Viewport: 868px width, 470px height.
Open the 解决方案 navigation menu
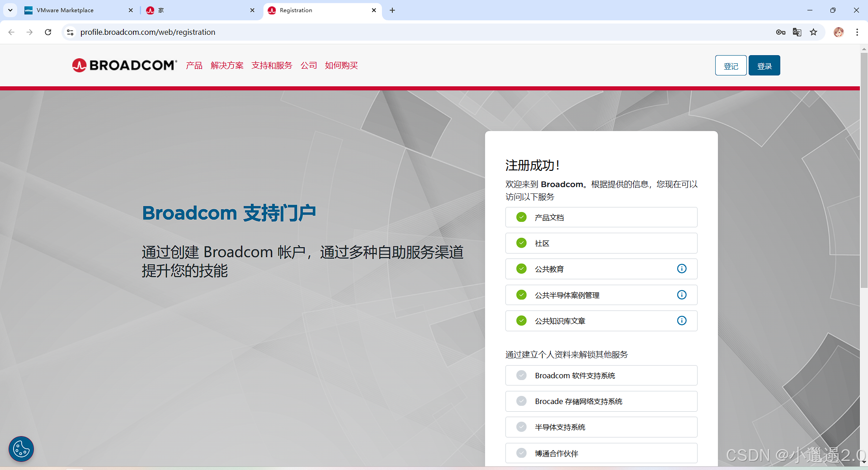click(x=227, y=65)
